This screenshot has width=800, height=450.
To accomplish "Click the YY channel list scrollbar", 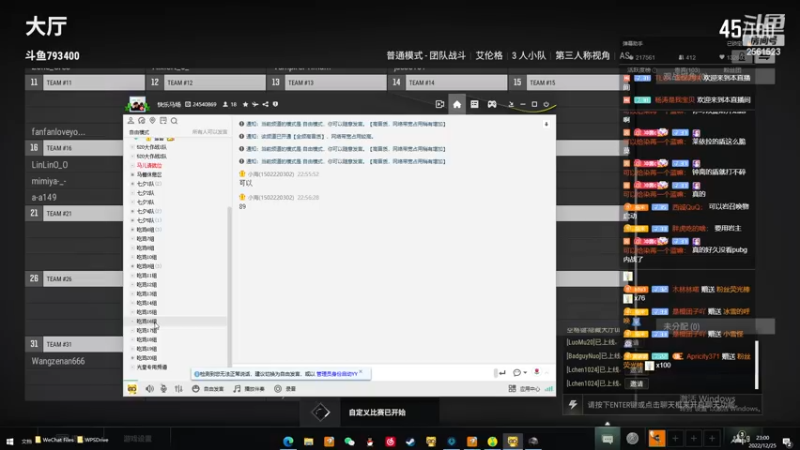I will pyautogui.click(x=229, y=286).
